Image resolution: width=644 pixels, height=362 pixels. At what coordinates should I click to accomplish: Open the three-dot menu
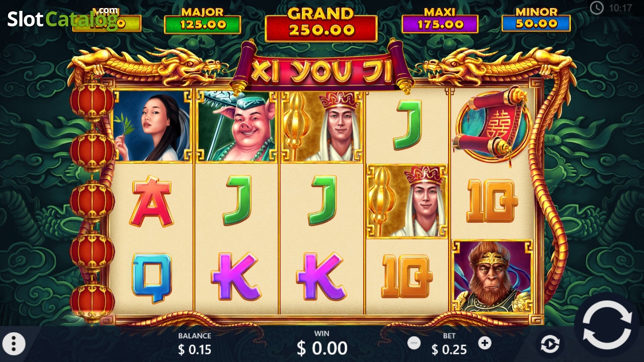tap(14, 344)
